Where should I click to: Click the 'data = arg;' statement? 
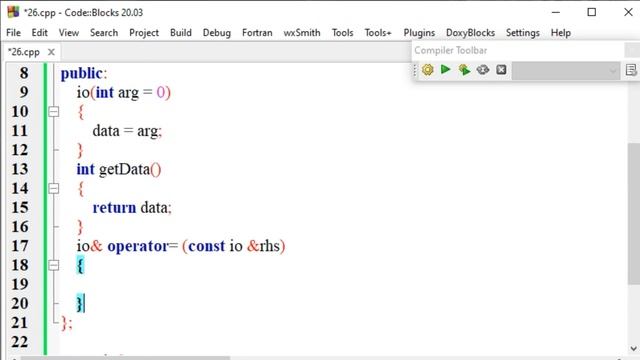127,131
